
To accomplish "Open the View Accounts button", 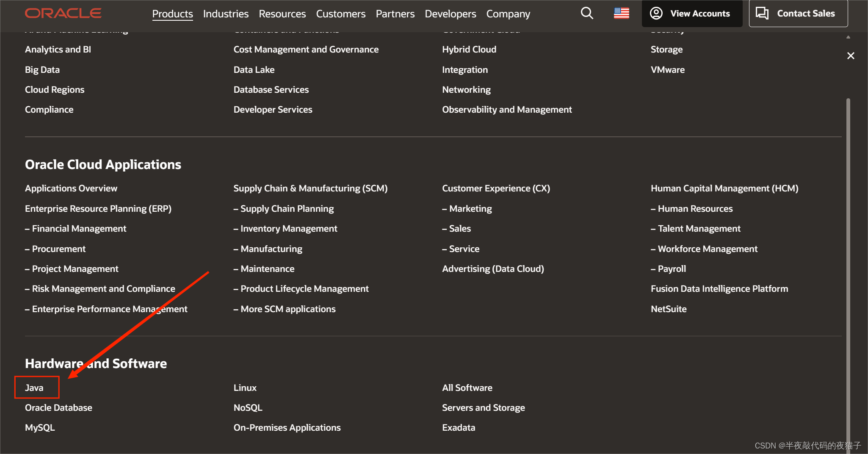I will [692, 14].
